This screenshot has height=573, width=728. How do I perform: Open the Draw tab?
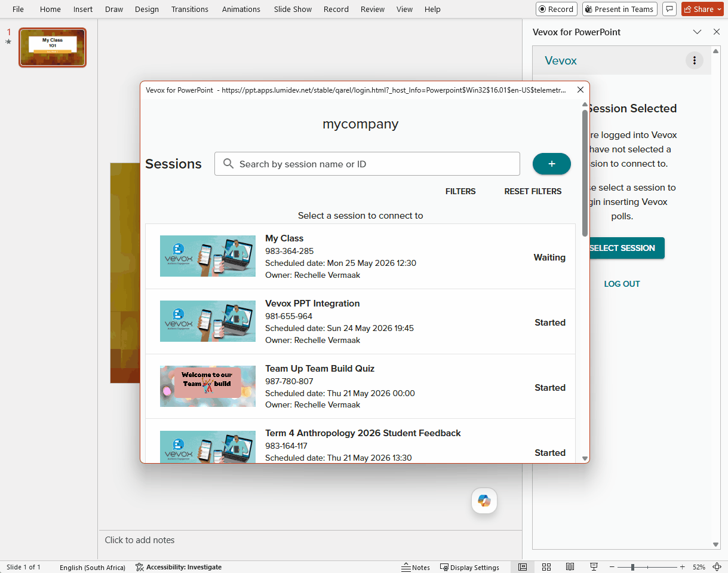[x=114, y=9]
